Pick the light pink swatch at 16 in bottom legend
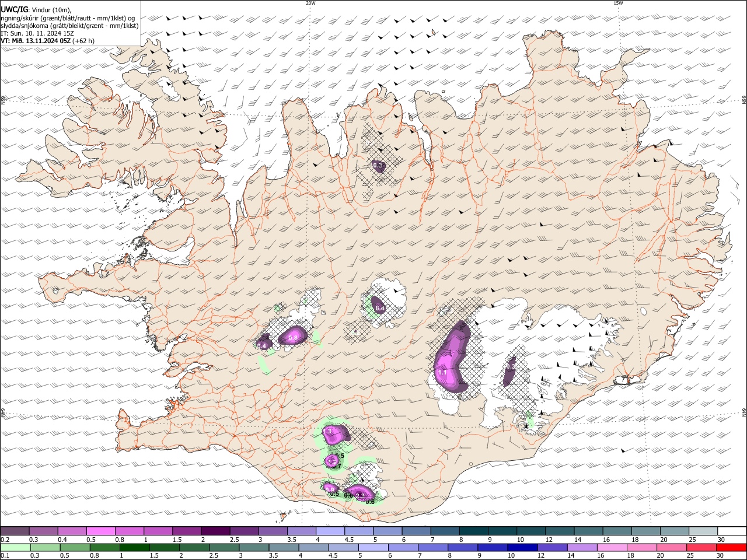 [x=612, y=548]
